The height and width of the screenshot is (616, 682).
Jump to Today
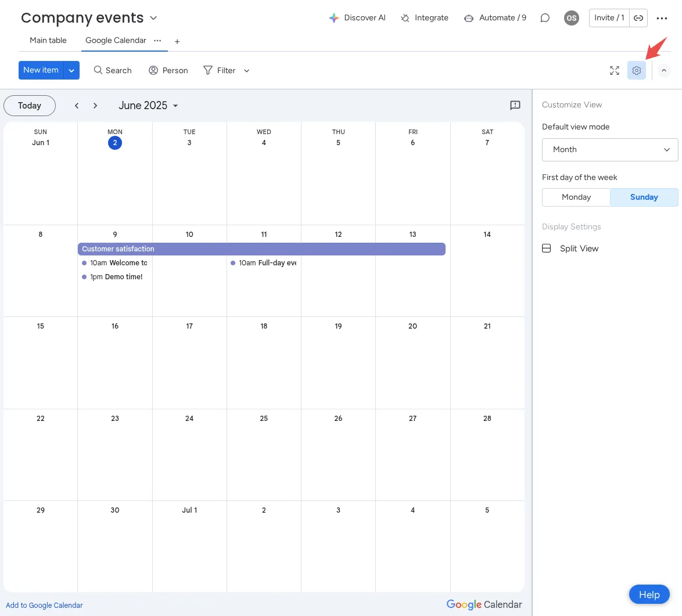[x=30, y=106]
